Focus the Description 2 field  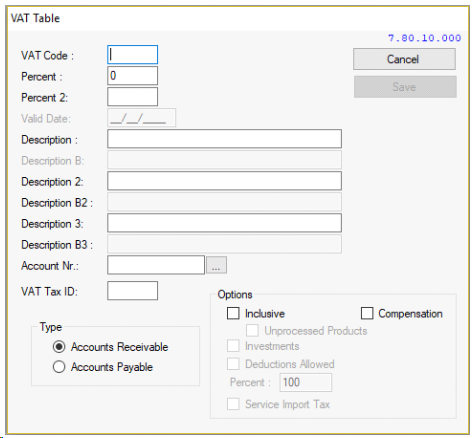click(x=224, y=181)
